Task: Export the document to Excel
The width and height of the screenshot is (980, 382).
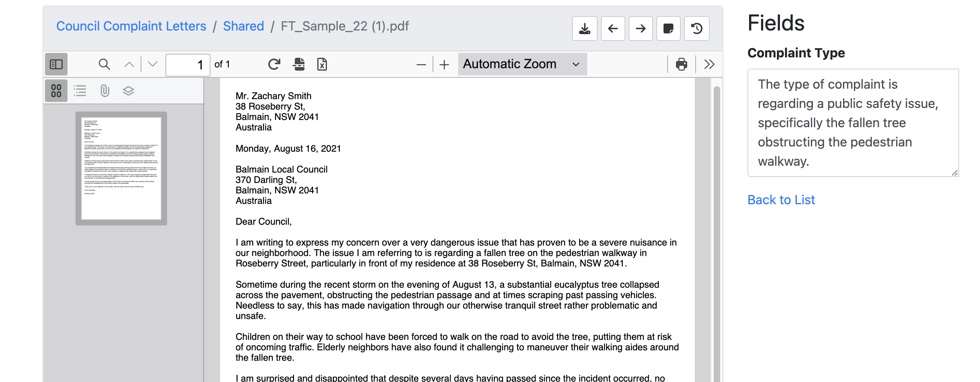Action: point(322,64)
